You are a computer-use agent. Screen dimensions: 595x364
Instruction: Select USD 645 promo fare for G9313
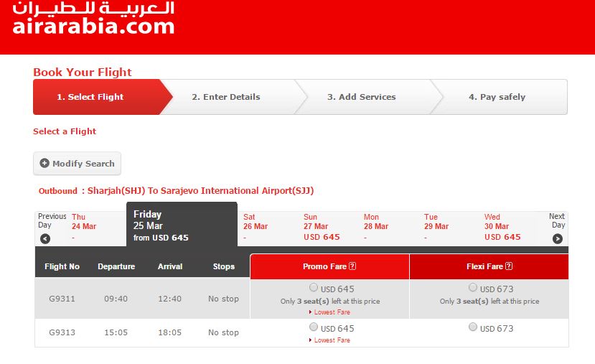point(314,327)
